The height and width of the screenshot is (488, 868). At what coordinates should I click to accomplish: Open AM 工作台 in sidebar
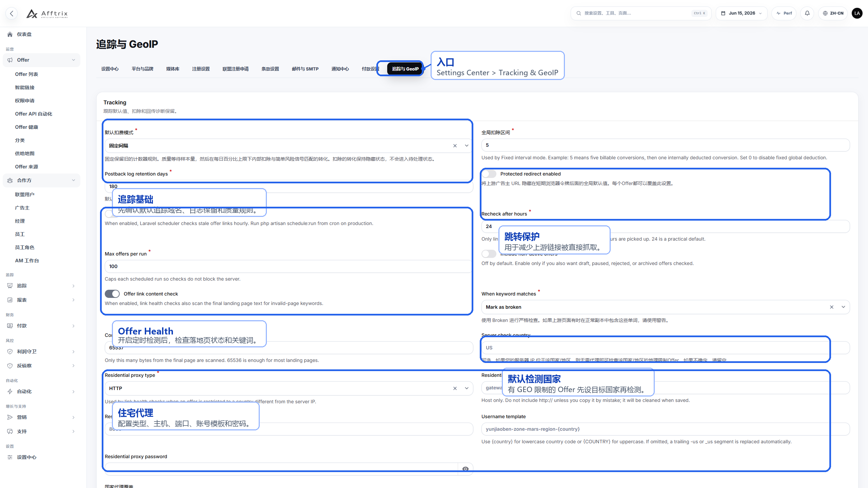[27, 261]
